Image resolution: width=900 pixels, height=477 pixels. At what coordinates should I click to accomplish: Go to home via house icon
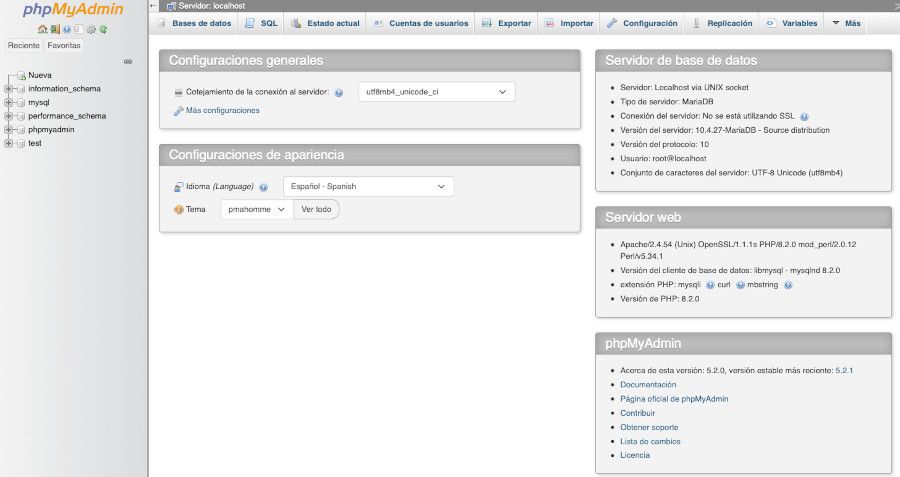coord(42,29)
